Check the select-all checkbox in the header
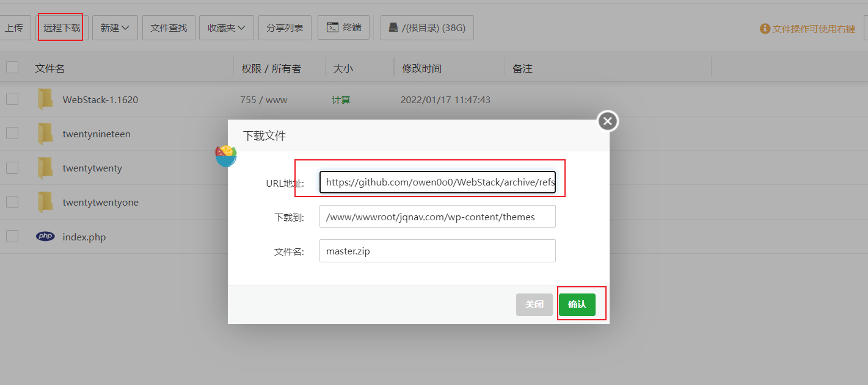The height and width of the screenshot is (385, 868). pos(12,67)
